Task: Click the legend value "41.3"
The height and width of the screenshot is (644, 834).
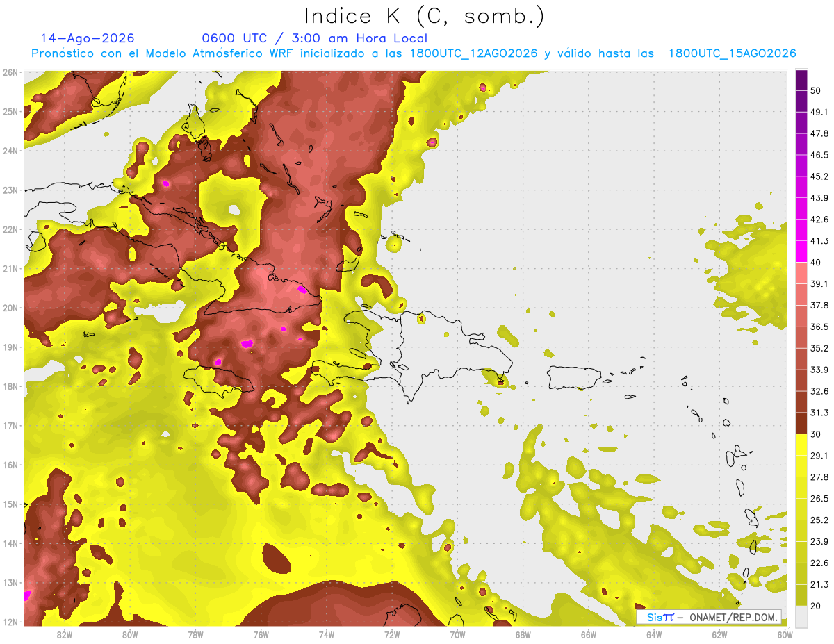Action: (x=819, y=241)
